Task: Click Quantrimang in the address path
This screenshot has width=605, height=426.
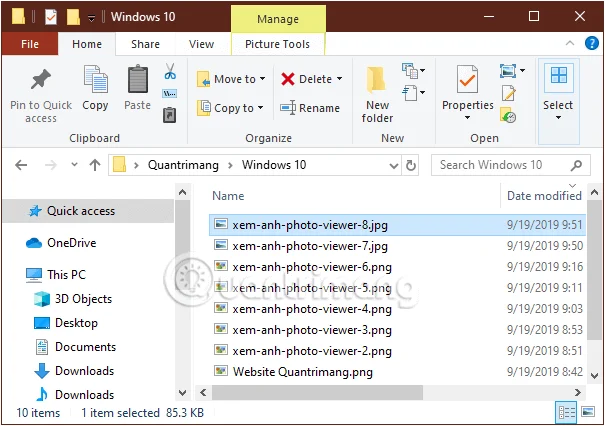Action: click(183, 165)
